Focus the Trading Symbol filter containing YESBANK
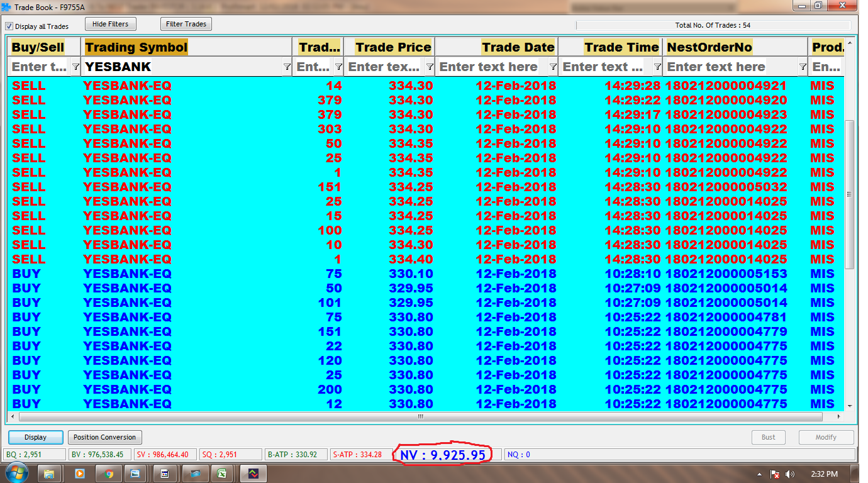The image size is (868, 483). click(182, 67)
